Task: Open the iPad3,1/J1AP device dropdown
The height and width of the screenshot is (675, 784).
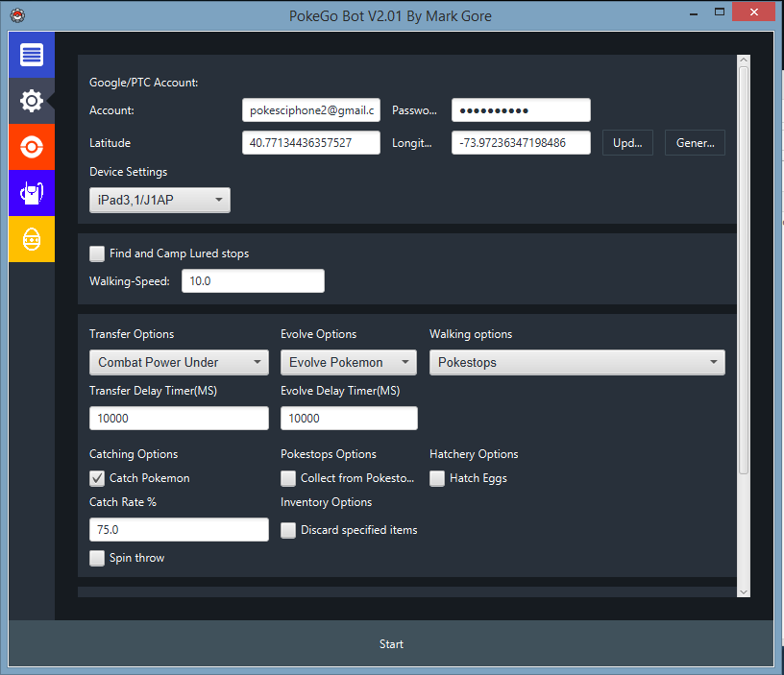Action: 159,200
